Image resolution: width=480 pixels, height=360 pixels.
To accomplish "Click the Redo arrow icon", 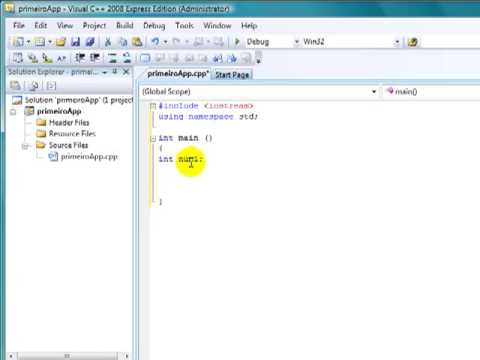I will (176, 42).
